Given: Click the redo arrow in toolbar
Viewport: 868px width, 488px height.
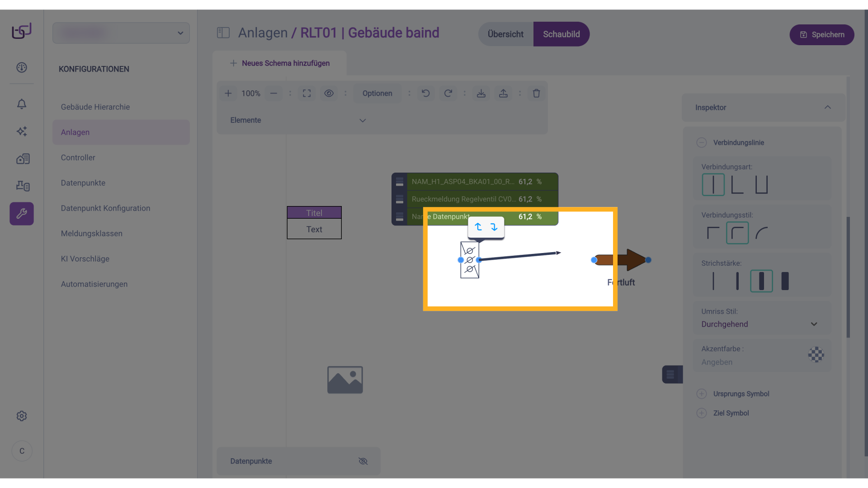Looking at the screenshot, I should (448, 94).
